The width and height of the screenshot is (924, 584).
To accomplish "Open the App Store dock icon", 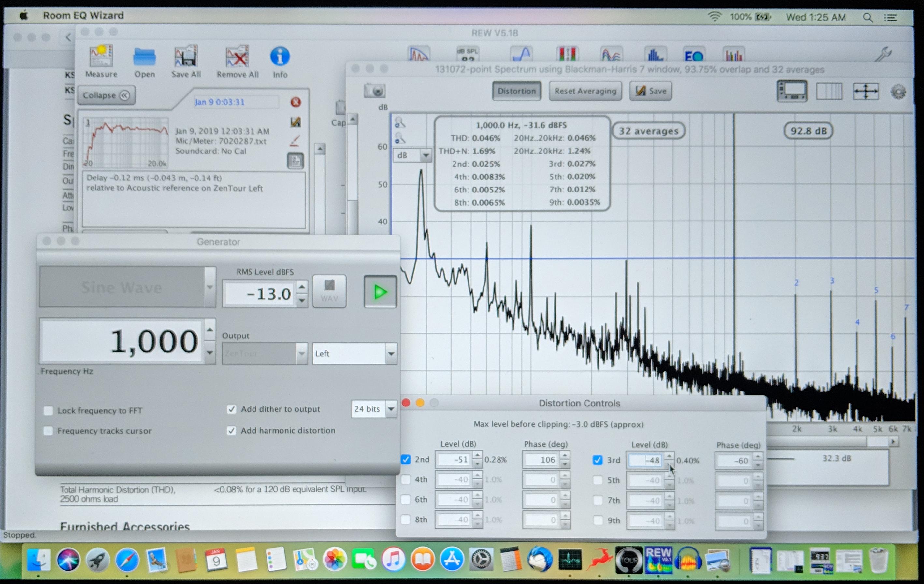I will point(452,560).
